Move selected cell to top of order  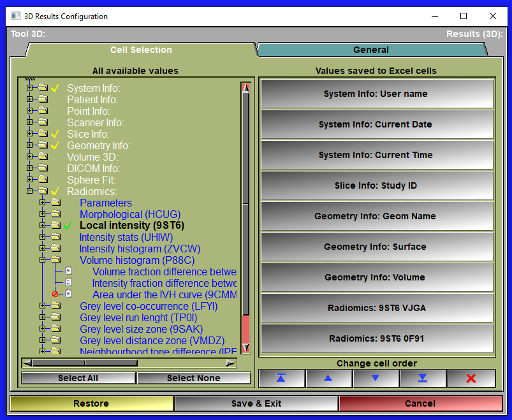[x=281, y=378]
